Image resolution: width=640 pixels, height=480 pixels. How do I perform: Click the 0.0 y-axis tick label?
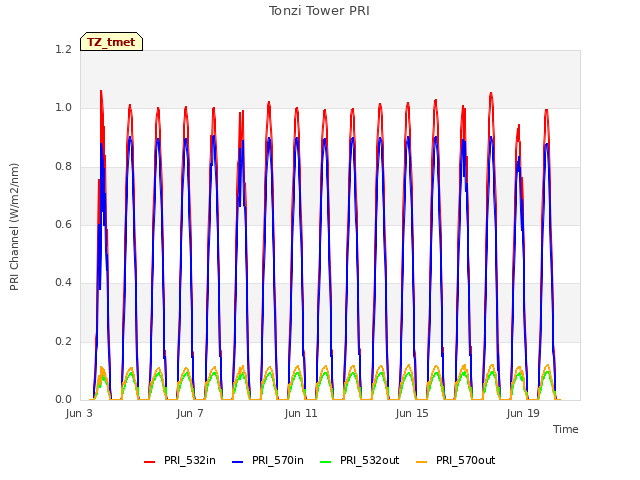(63, 400)
